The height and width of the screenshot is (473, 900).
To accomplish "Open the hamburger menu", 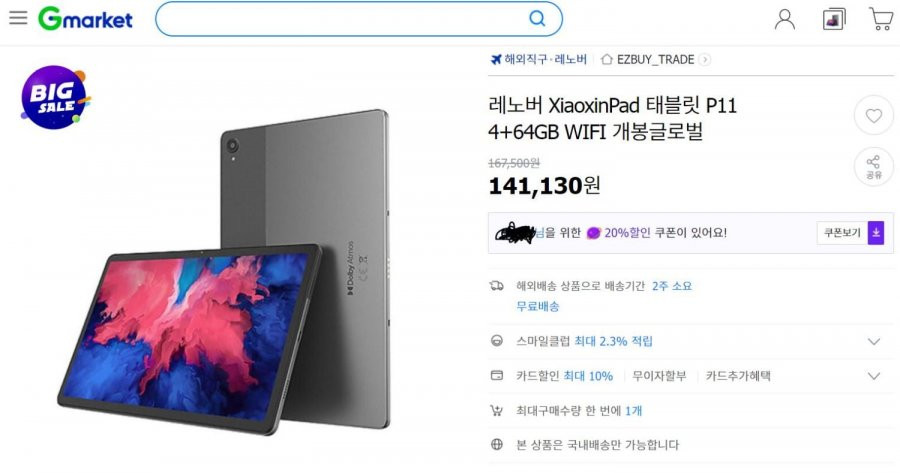I will pos(18,18).
